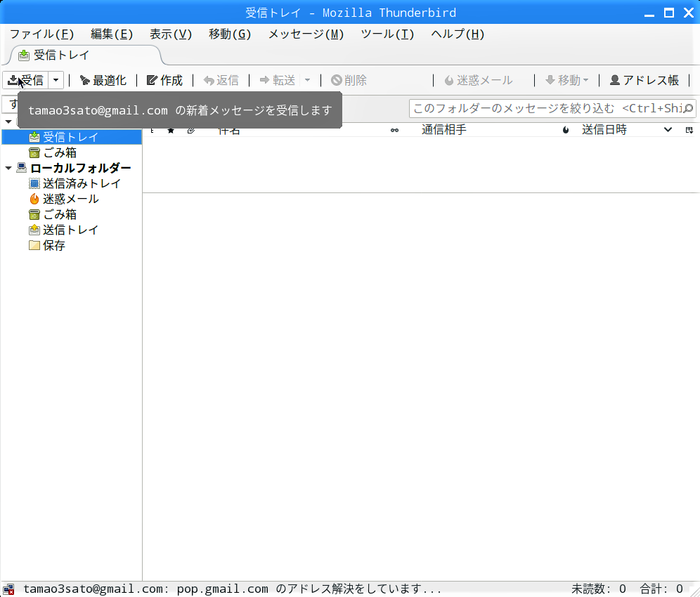Open the 迷惑メール junk folder
The image size is (700, 597).
pos(70,199)
